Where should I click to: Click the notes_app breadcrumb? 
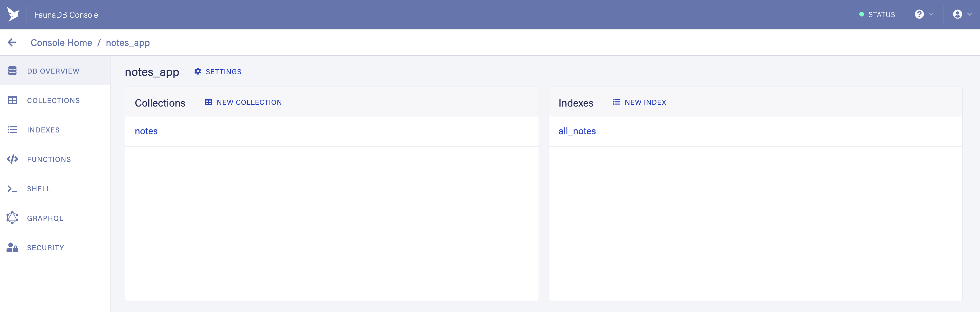click(x=128, y=43)
